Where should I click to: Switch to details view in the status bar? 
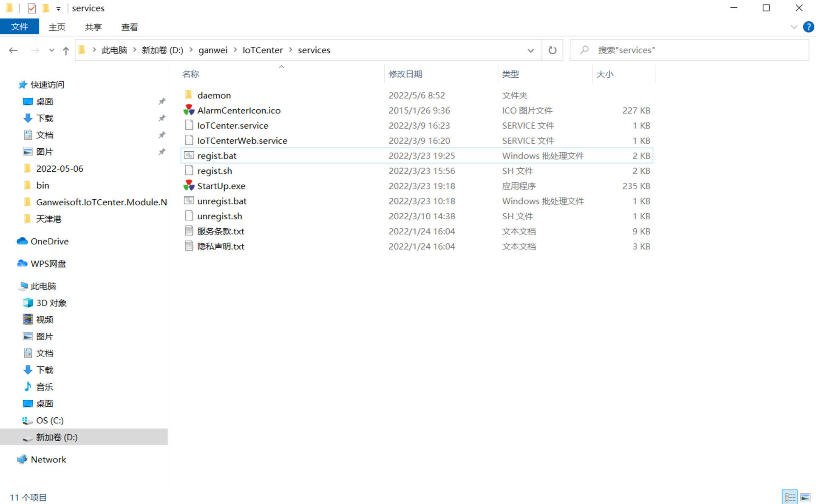[790, 497]
